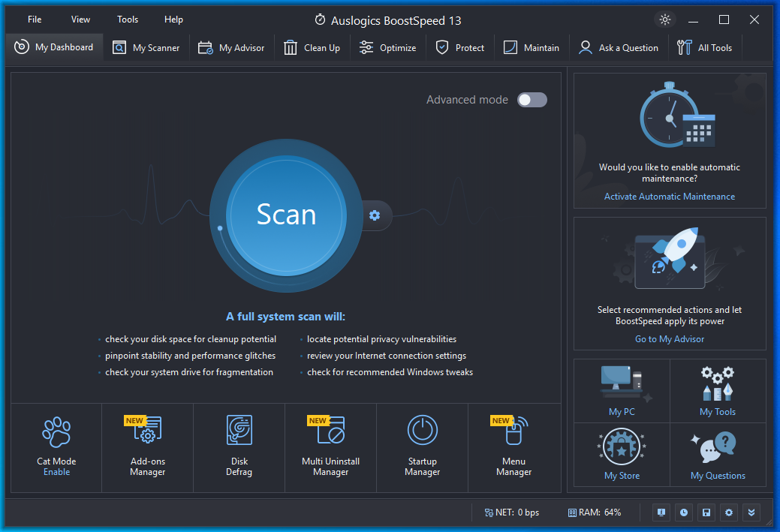The image size is (780, 532).
Task: Open the My Store panel
Action: point(621,455)
